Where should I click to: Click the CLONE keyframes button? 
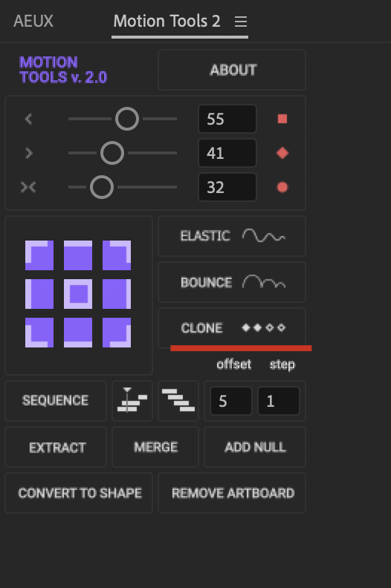tap(232, 327)
